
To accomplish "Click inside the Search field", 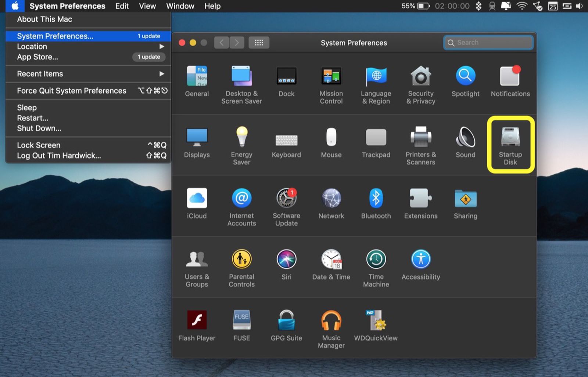I will tap(488, 43).
